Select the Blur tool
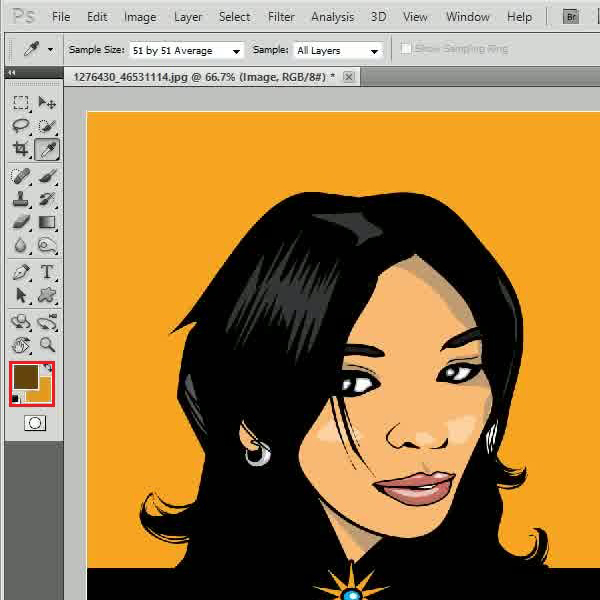Image resolution: width=600 pixels, height=600 pixels. pyautogui.click(x=21, y=245)
